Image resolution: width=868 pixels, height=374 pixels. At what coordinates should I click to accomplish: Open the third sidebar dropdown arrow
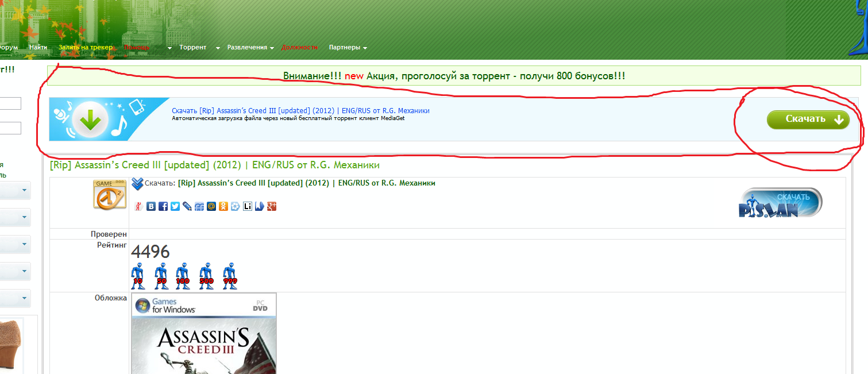pyautogui.click(x=24, y=244)
